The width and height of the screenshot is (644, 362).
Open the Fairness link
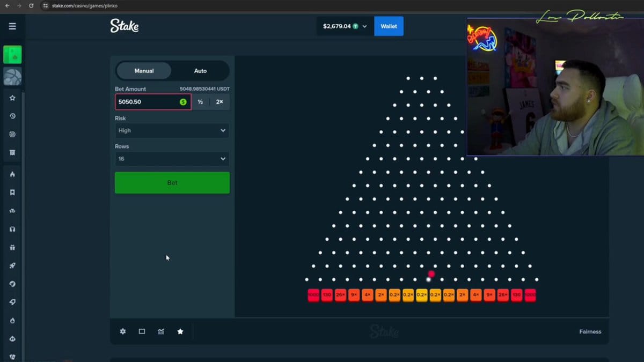590,331
